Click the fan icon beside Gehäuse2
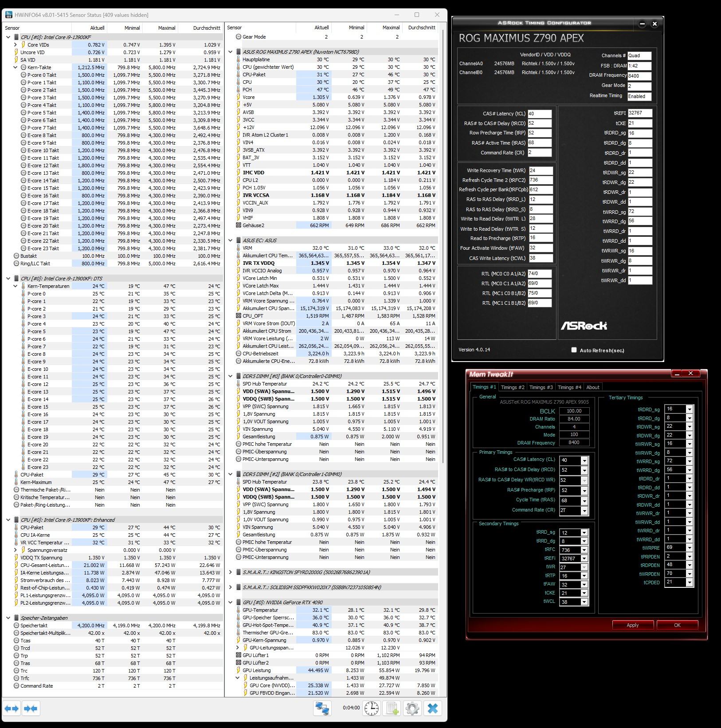721x728 pixels. tap(239, 225)
